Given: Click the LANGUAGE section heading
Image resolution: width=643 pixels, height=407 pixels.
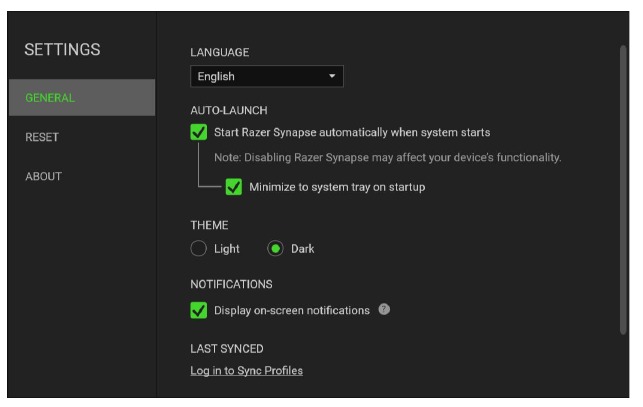Looking at the screenshot, I should (219, 53).
